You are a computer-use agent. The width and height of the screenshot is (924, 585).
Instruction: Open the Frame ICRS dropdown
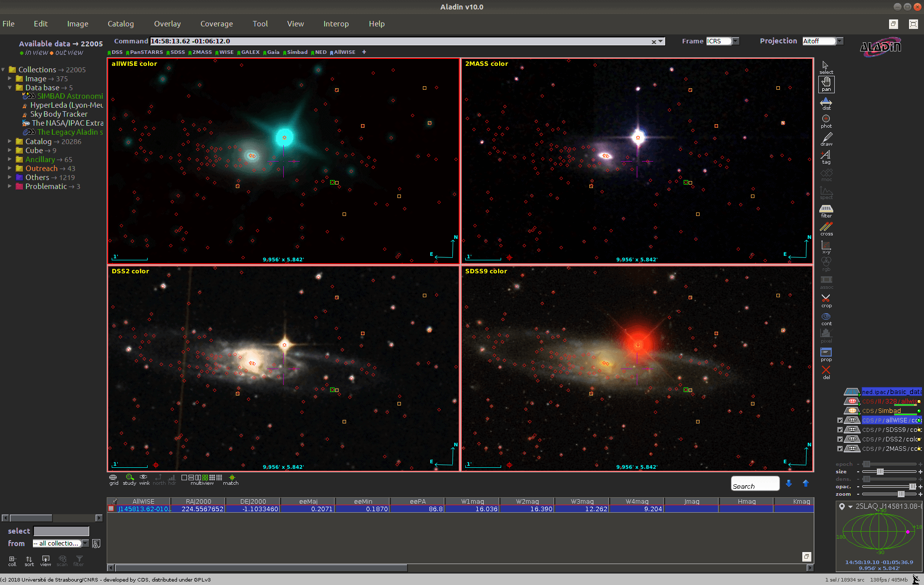736,41
